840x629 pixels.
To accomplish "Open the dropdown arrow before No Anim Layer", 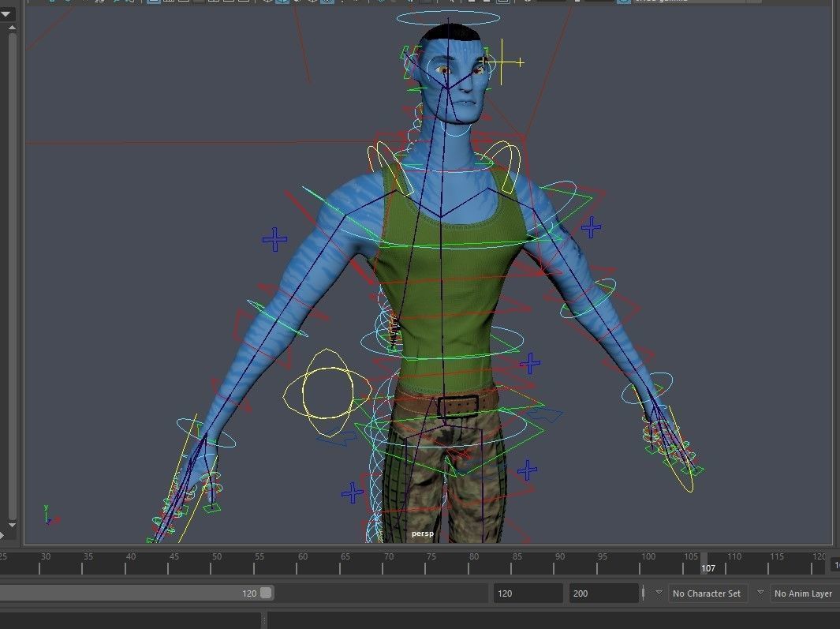I will pyautogui.click(x=760, y=593).
